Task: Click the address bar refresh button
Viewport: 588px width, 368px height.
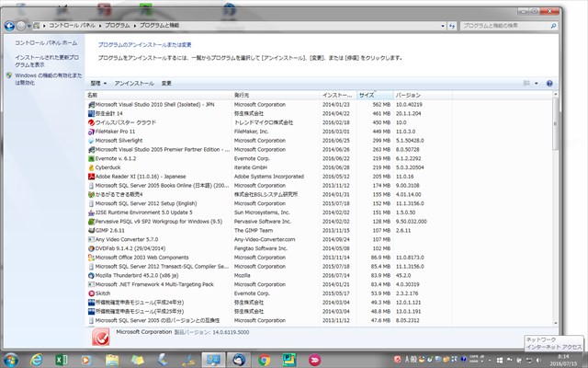Action: (x=452, y=26)
